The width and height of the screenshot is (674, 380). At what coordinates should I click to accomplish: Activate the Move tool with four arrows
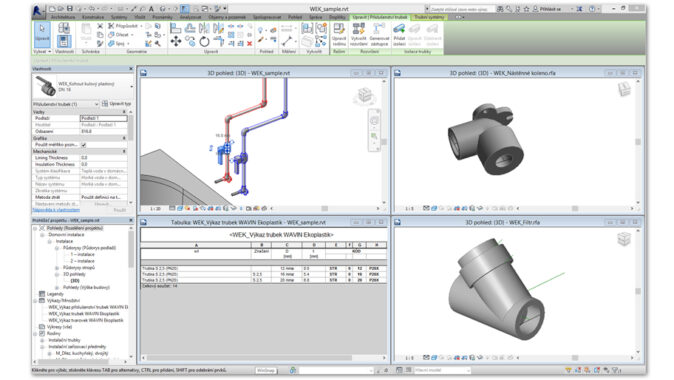[x=176, y=41]
